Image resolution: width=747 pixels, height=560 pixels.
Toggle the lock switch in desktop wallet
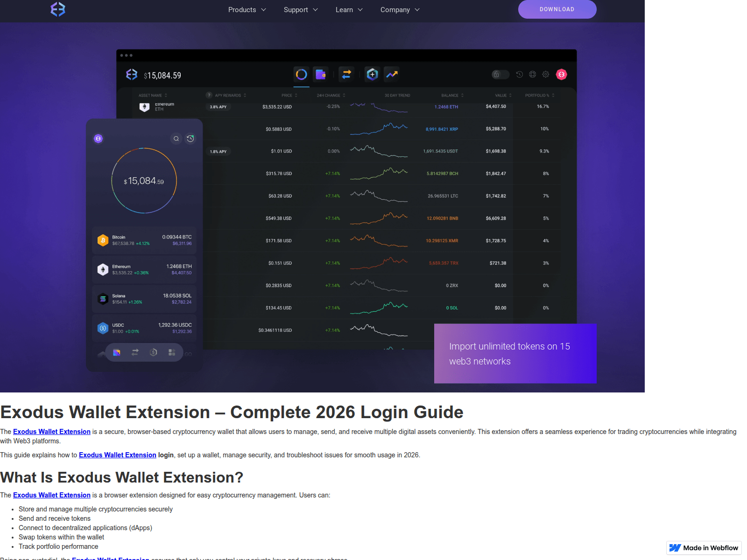pyautogui.click(x=500, y=74)
